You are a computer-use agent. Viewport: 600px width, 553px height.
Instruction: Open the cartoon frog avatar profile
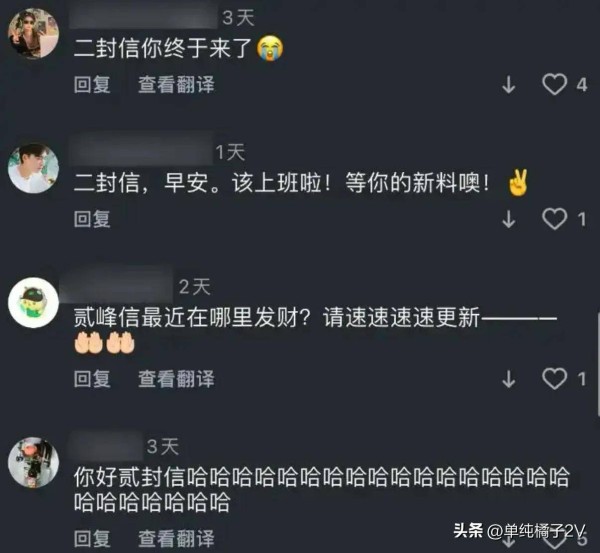(33, 302)
